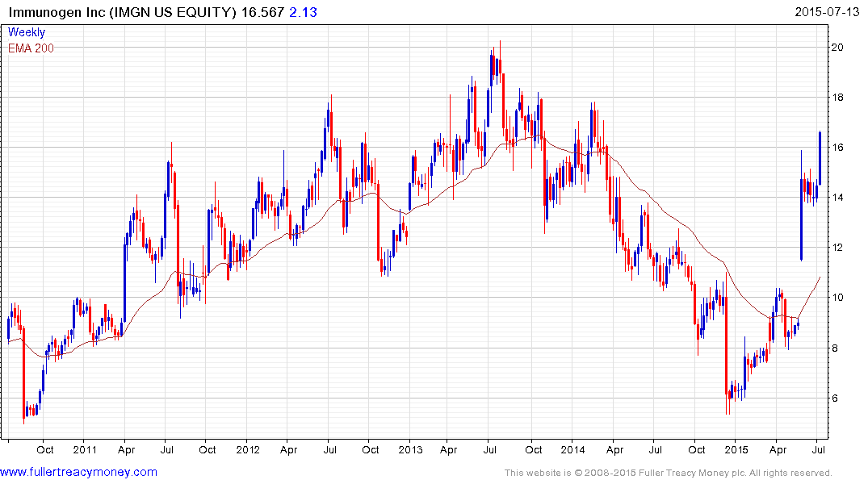868x484 pixels.
Task: Select the 2014 label on time axis
Action: [x=572, y=449]
